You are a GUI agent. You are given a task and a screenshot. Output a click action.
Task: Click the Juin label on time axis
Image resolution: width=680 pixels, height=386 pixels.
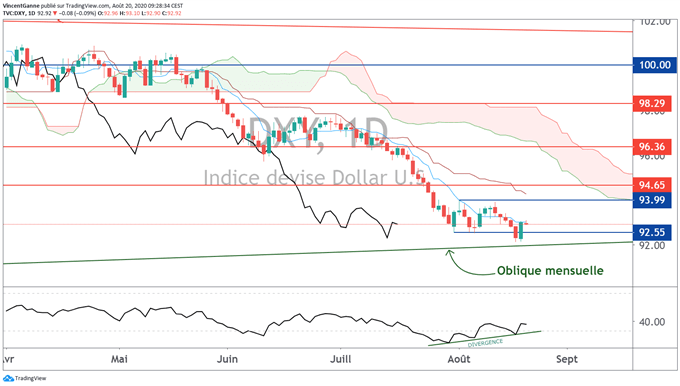pyautogui.click(x=227, y=359)
